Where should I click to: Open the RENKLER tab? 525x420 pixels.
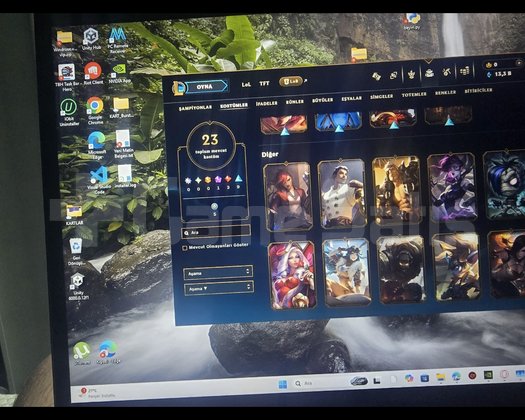click(445, 92)
